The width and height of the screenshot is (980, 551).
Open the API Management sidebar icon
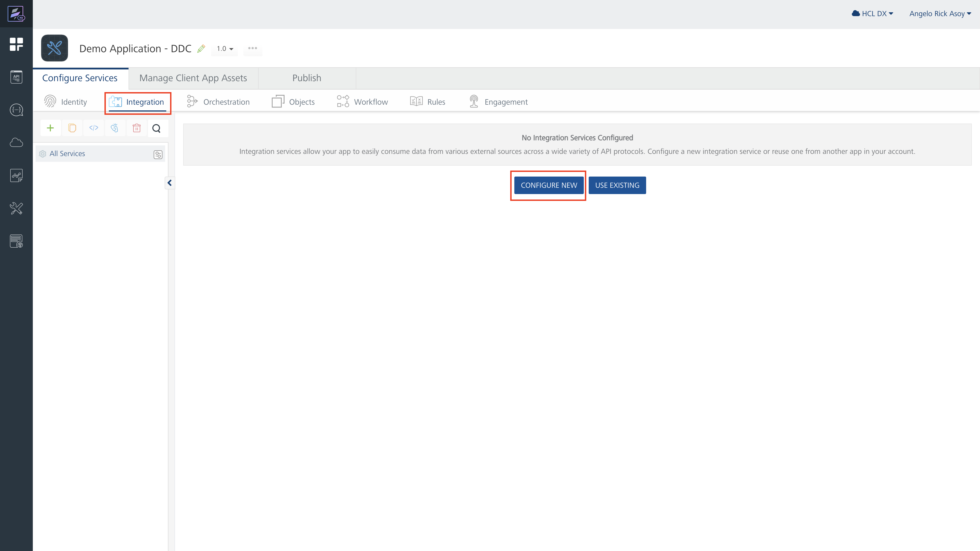coord(16,77)
